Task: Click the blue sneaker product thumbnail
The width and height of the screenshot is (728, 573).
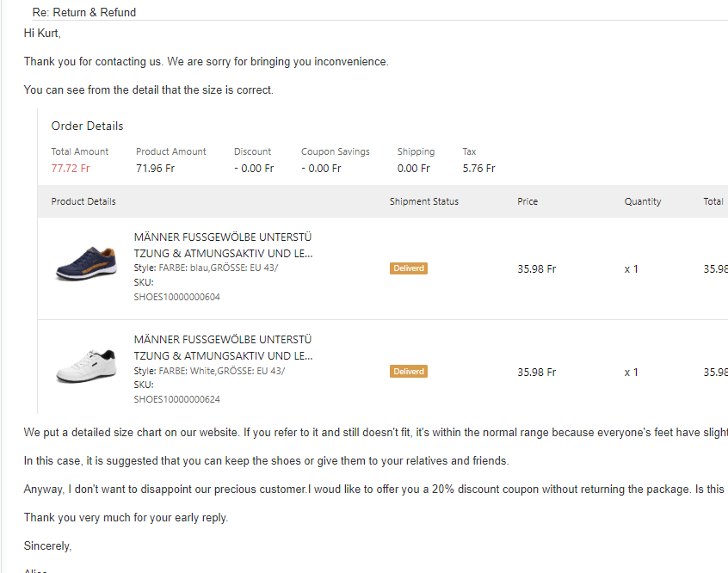Action: [86, 262]
